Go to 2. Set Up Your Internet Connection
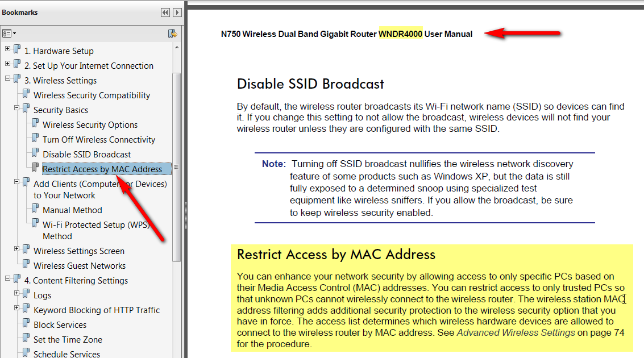 point(89,66)
